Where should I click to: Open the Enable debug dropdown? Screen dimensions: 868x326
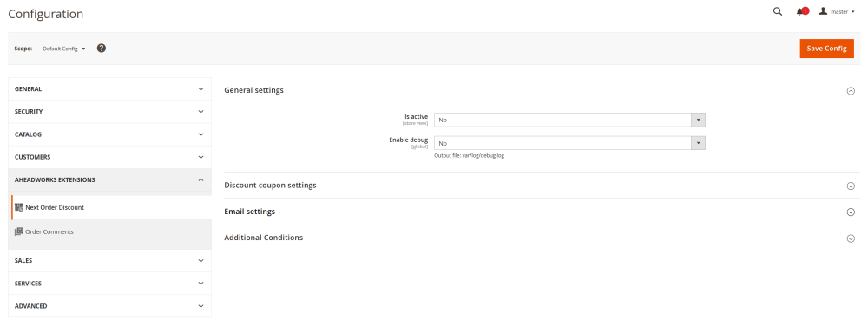(x=569, y=143)
